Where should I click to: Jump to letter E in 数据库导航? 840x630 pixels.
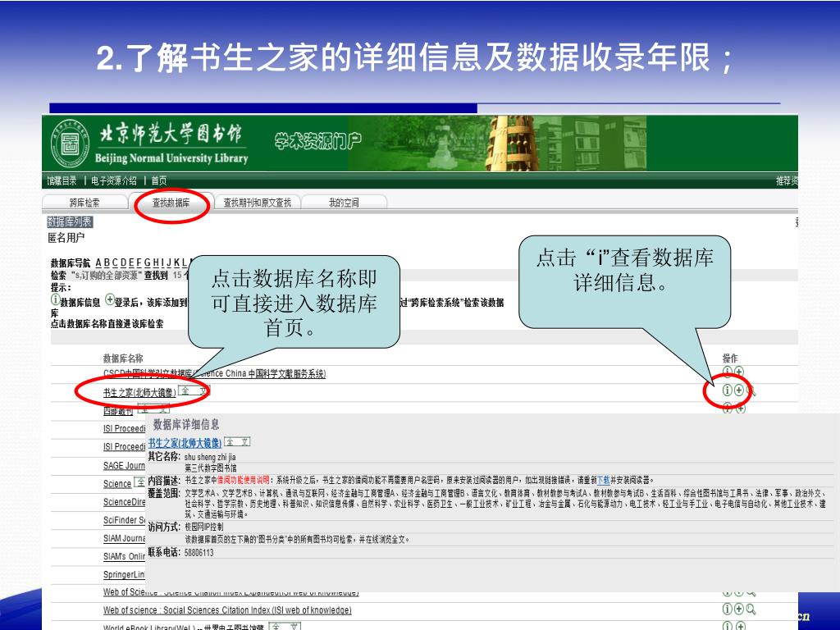[131, 263]
